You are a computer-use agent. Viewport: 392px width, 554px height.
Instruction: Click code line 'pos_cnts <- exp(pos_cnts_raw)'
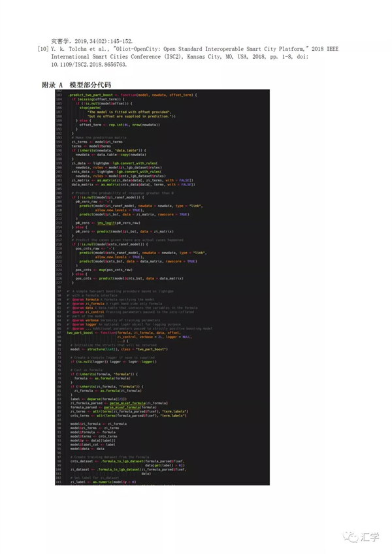[104, 270]
